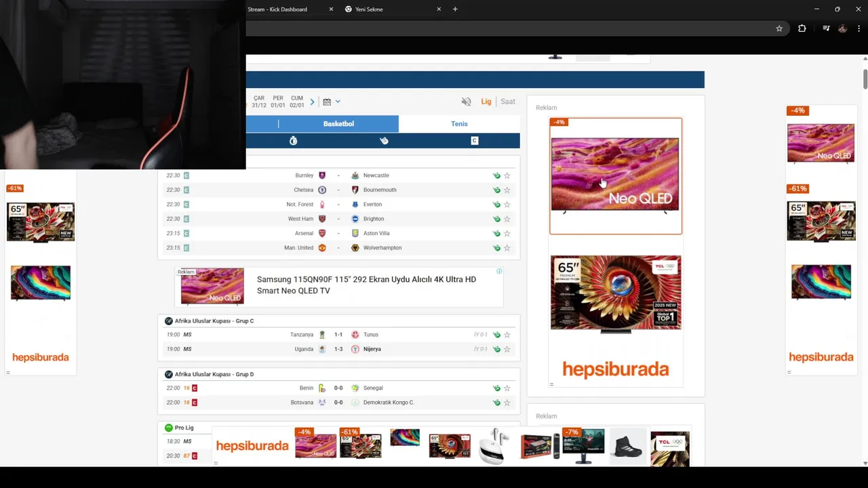
Task: Select the Tenis sport tab
Action: pyautogui.click(x=459, y=123)
